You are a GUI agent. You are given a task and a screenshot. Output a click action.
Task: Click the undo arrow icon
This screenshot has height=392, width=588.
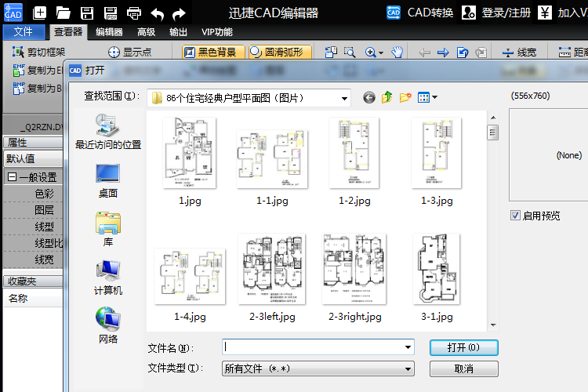pos(157,14)
